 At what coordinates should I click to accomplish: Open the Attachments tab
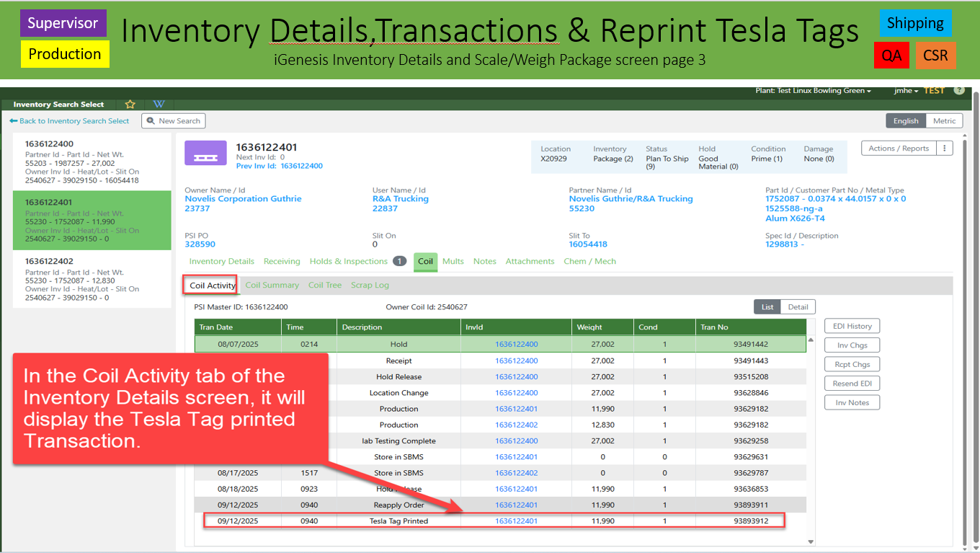530,261
